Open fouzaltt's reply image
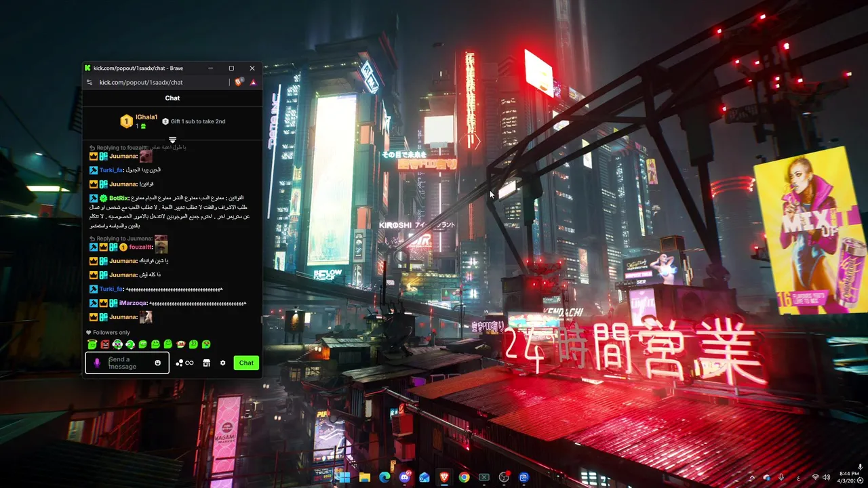 tap(161, 247)
